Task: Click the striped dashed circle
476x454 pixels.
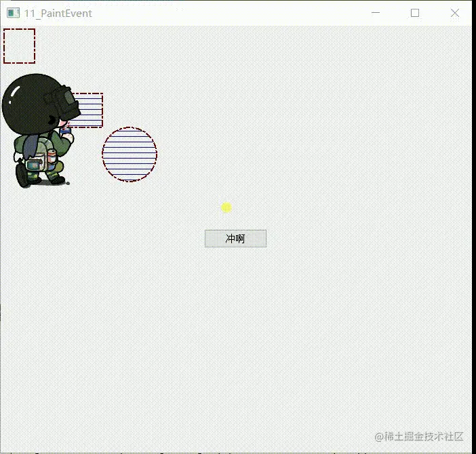Action: [x=130, y=154]
